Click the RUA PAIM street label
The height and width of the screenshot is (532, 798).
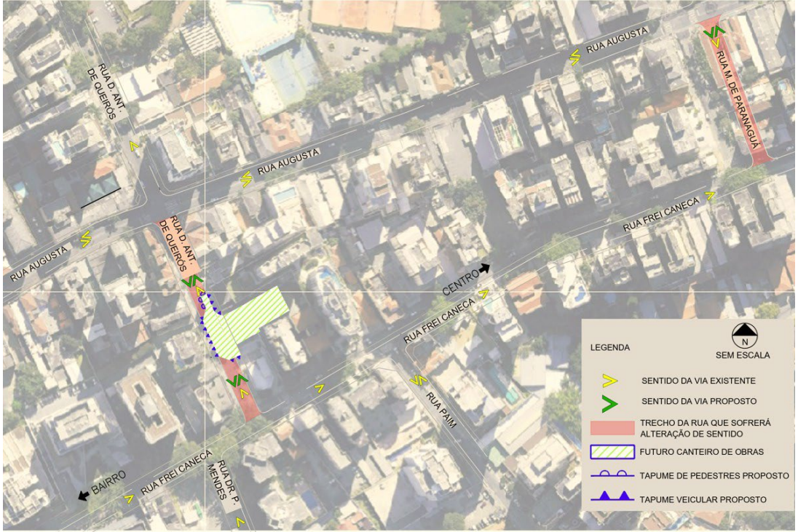click(441, 410)
